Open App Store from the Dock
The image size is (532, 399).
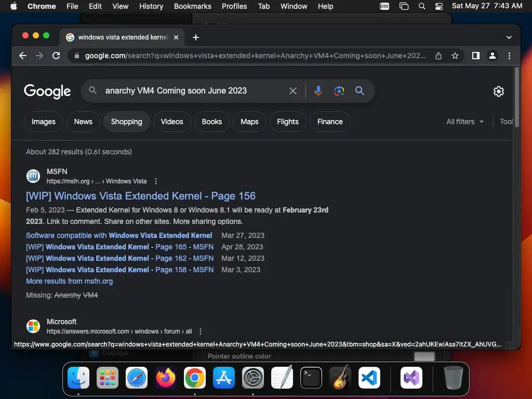pos(224,377)
